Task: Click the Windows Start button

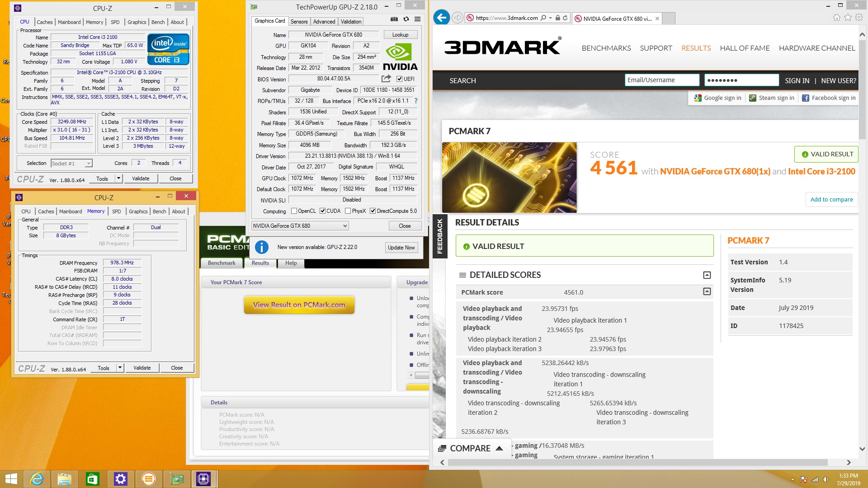Action: pyautogui.click(x=11, y=479)
